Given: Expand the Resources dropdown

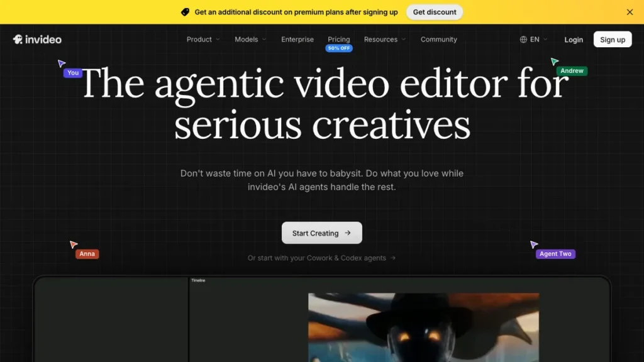Looking at the screenshot, I should [385, 40].
